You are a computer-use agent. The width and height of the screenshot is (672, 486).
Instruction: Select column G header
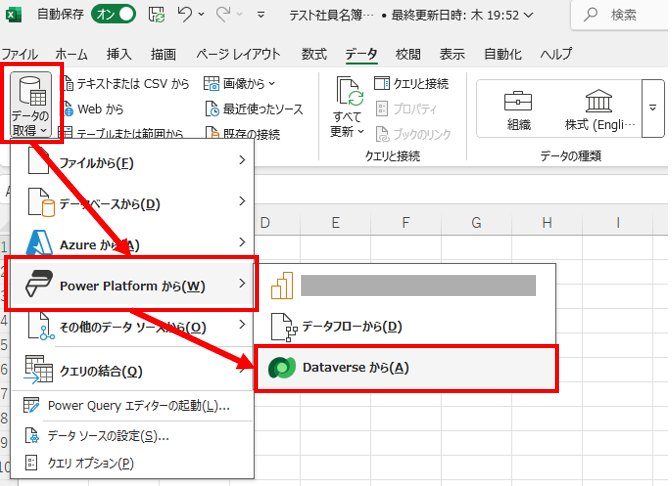(x=476, y=223)
